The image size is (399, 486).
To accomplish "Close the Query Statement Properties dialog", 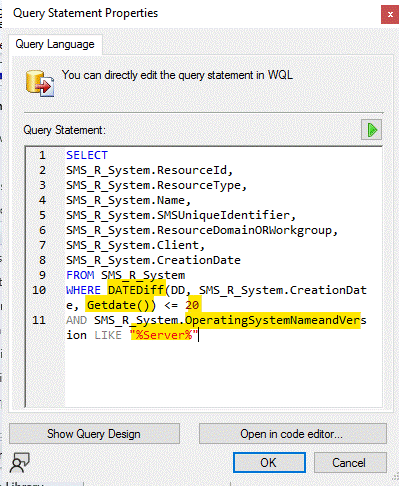I will [x=390, y=15].
